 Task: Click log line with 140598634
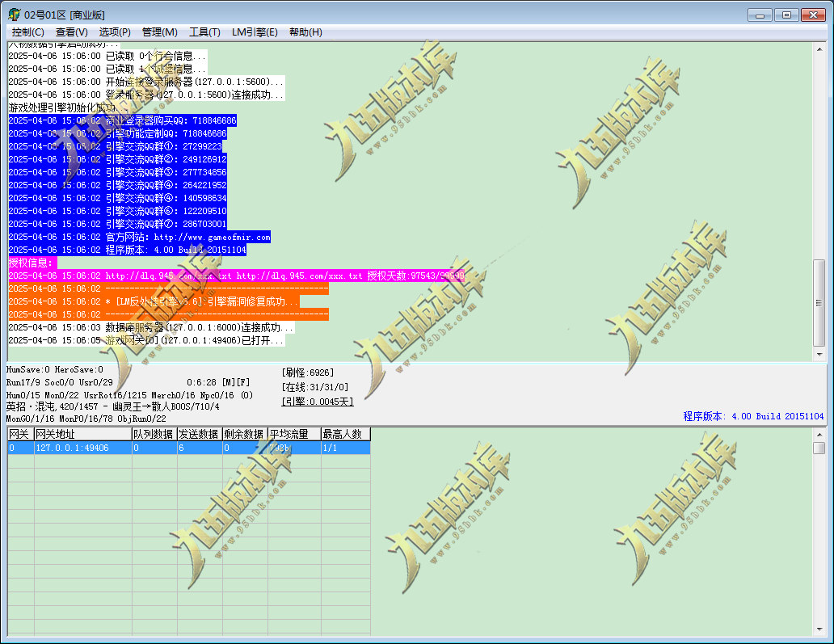(117, 198)
